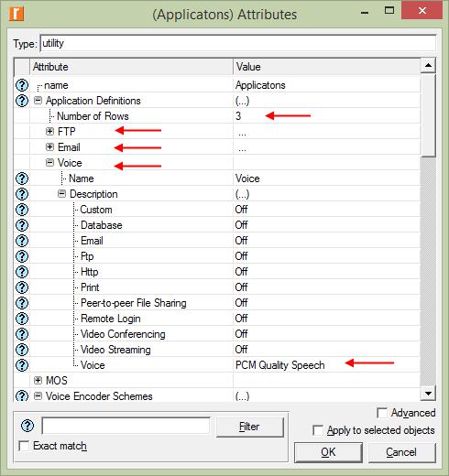Click help icon next to filter field
The image size is (449, 476).
tap(27, 426)
